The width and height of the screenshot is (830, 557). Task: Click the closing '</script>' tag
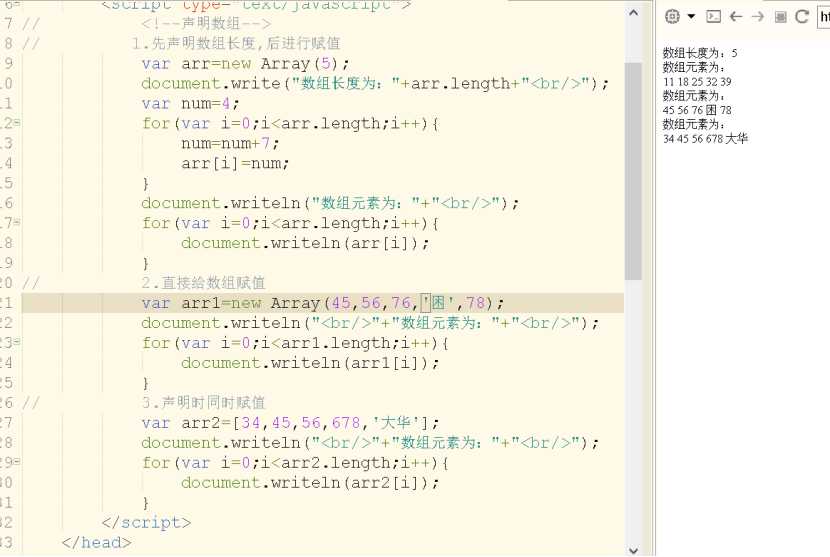[x=146, y=523]
